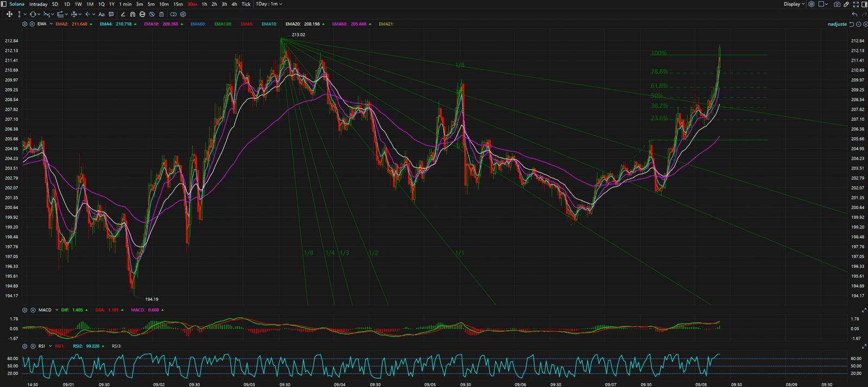Click the RSI2 value 99.220
Image resolution: width=868 pixels, height=387 pixels.
click(x=93, y=346)
